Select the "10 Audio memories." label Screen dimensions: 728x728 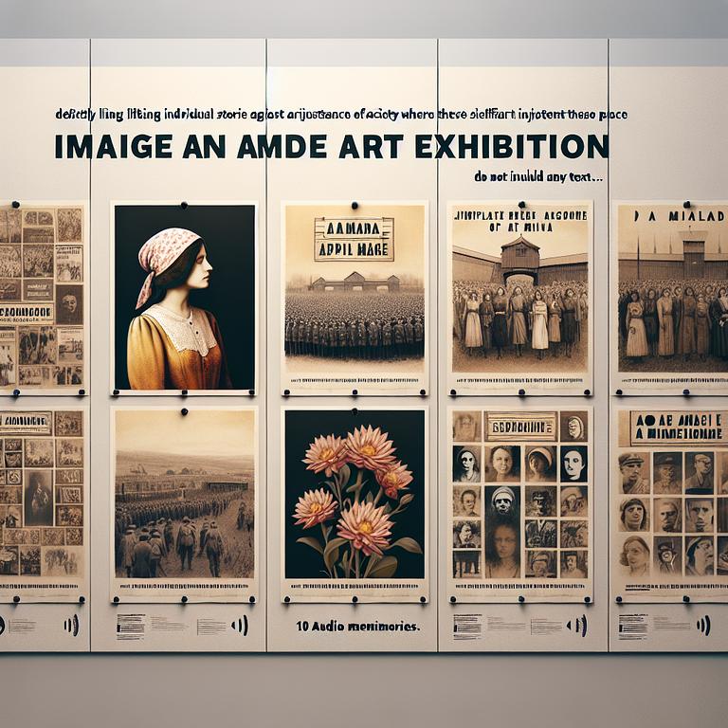pos(357,627)
